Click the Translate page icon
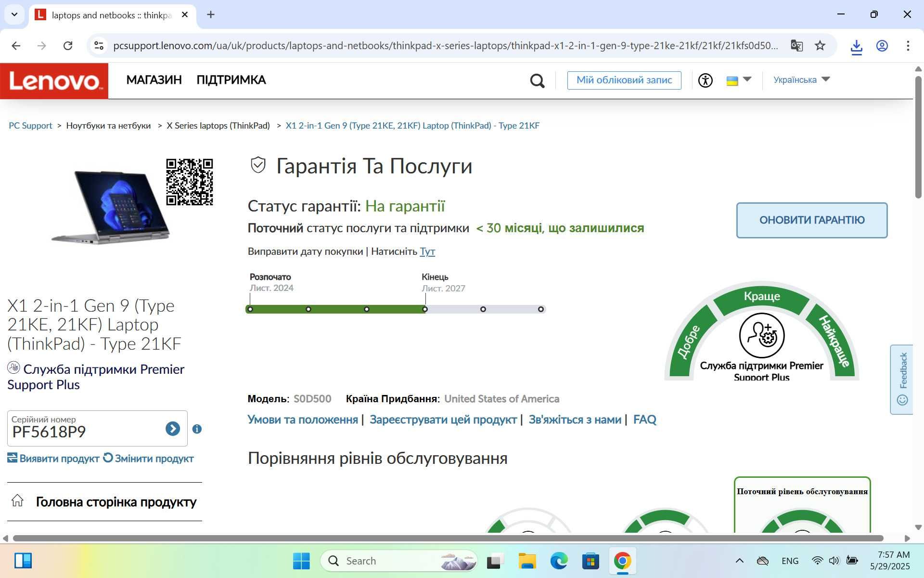This screenshot has width=924, height=578. (797, 46)
